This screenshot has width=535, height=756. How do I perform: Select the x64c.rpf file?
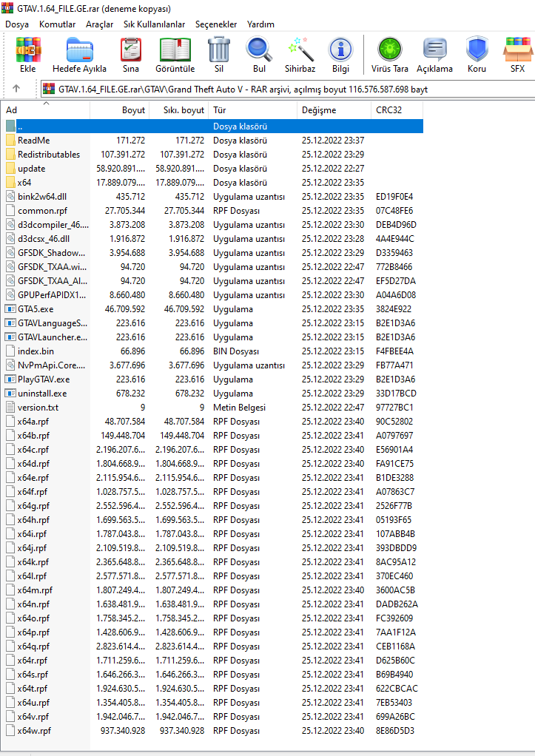[x=33, y=449]
